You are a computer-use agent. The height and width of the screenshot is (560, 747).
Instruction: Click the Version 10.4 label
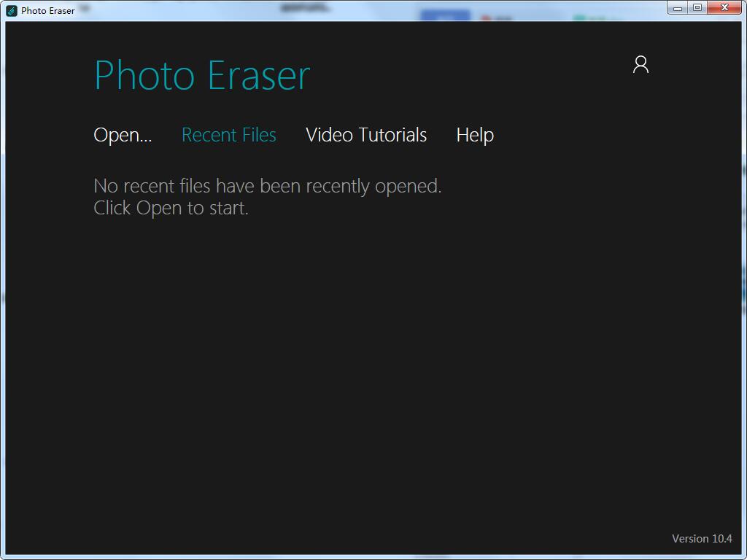click(702, 539)
